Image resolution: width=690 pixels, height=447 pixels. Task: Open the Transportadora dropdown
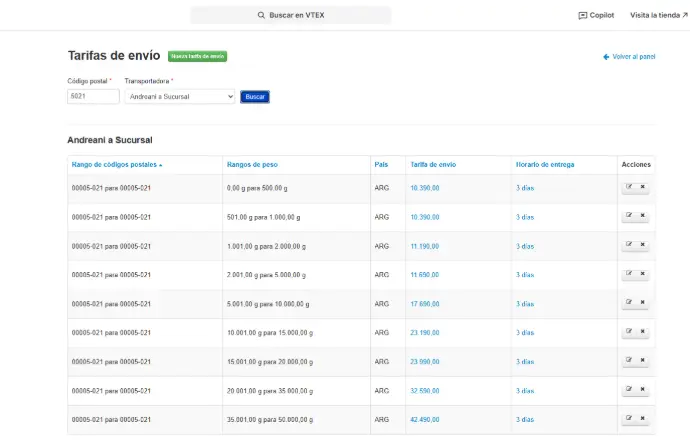tap(180, 97)
